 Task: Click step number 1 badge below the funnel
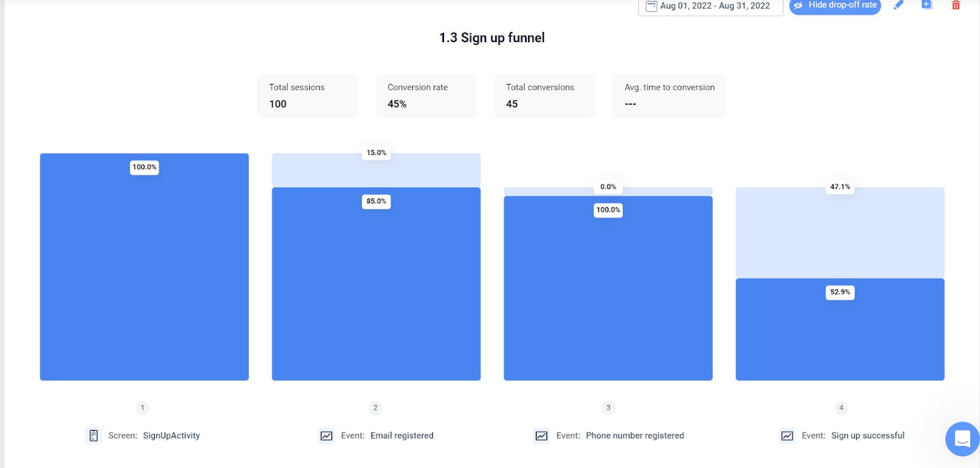tap(142, 407)
